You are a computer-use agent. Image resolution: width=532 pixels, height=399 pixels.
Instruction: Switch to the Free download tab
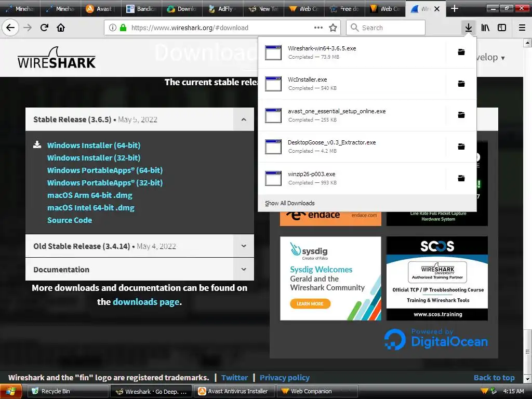pyautogui.click(x=344, y=9)
